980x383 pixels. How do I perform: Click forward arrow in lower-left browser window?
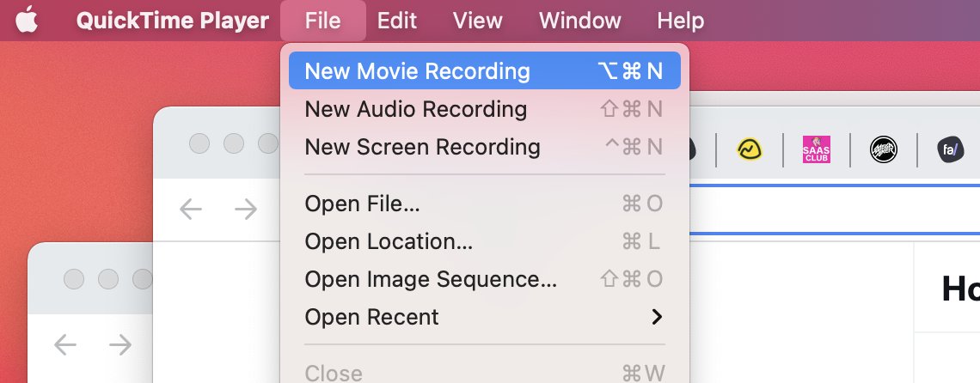pos(120,344)
